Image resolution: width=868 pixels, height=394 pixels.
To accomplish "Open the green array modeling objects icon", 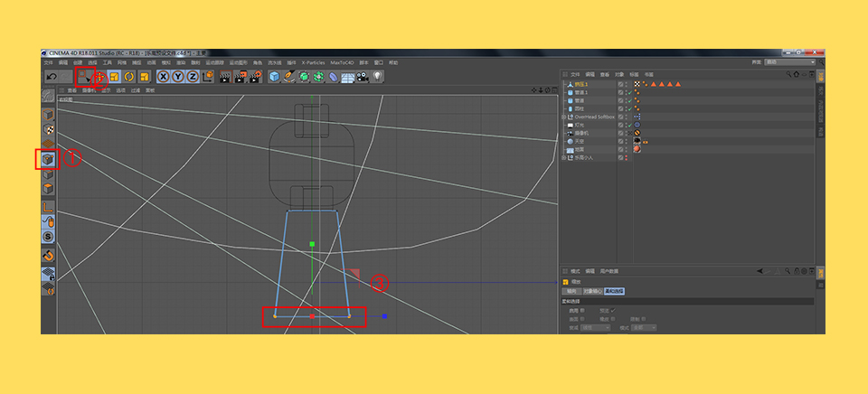I will click(x=318, y=77).
